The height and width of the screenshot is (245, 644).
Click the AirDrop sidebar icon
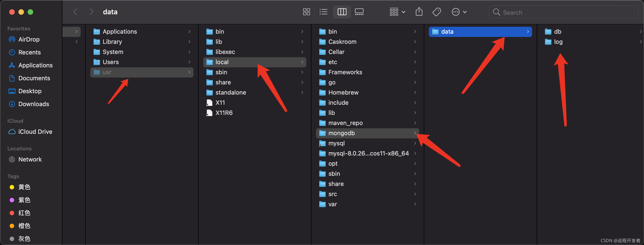tap(12, 39)
